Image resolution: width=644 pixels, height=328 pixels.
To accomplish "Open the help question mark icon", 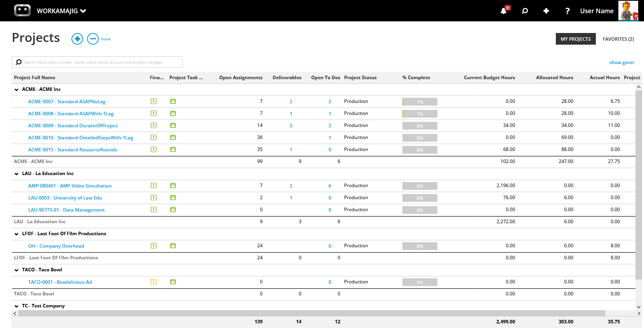I will click(x=567, y=11).
